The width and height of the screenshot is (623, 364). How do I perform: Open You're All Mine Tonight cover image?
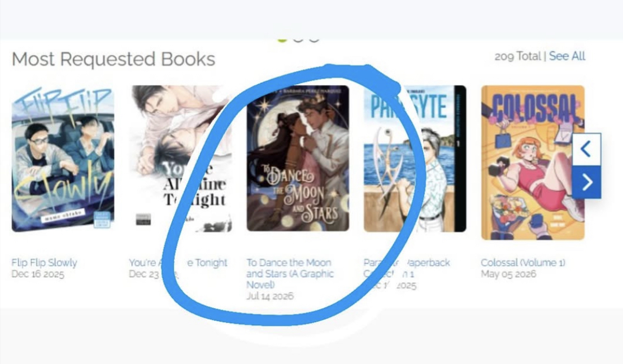click(180, 159)
